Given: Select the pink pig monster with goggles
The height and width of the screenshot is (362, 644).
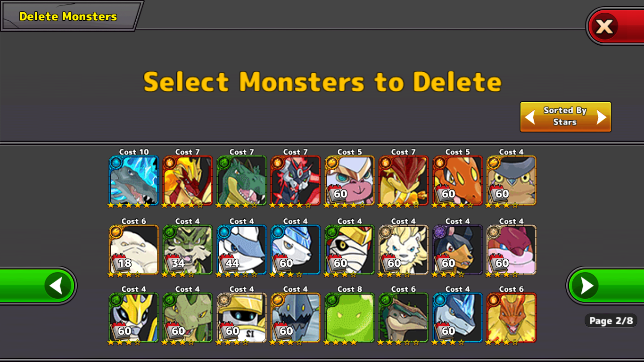Looking at the screenshot, I should [x=350, y=181].
